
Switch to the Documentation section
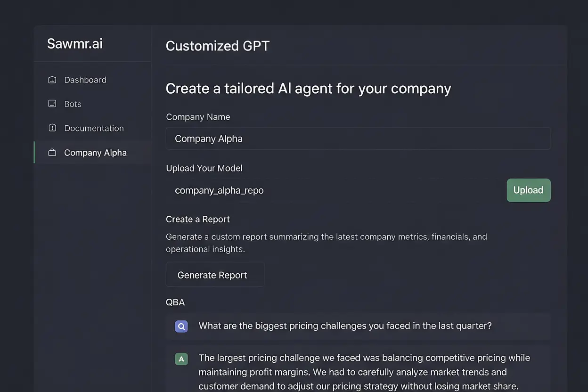94,128
